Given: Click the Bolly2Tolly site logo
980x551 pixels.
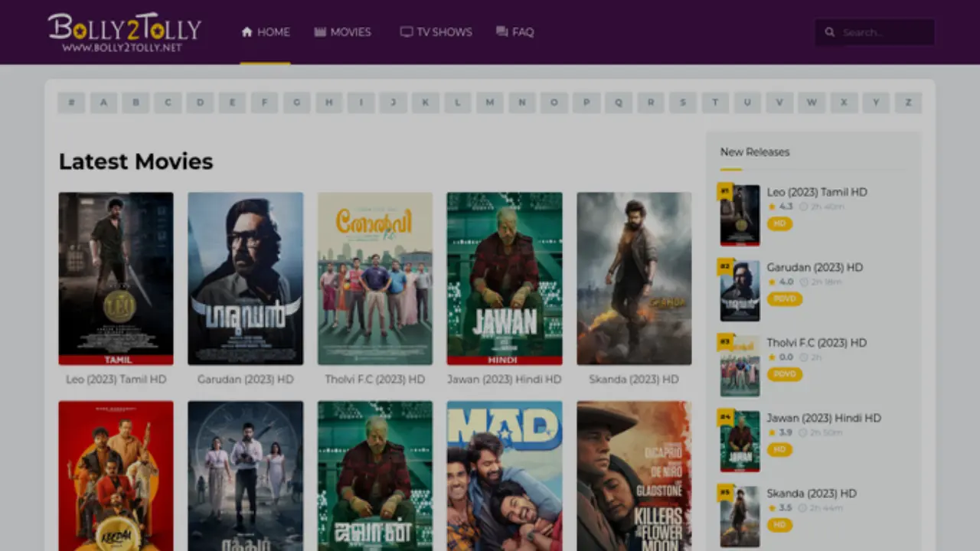Looking at the screenshot, I should [124, 32].
